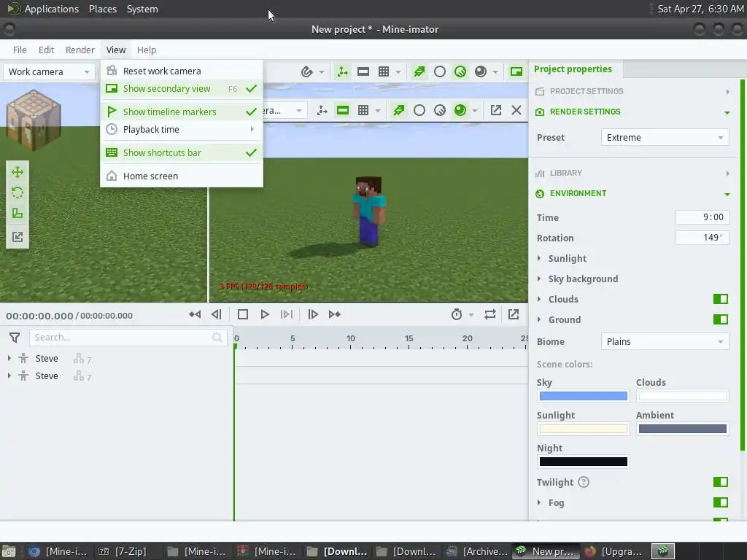This screenshot has width=747, height=560.
Task: Toggle the Ground switch
Action: (x=720, y=319)
